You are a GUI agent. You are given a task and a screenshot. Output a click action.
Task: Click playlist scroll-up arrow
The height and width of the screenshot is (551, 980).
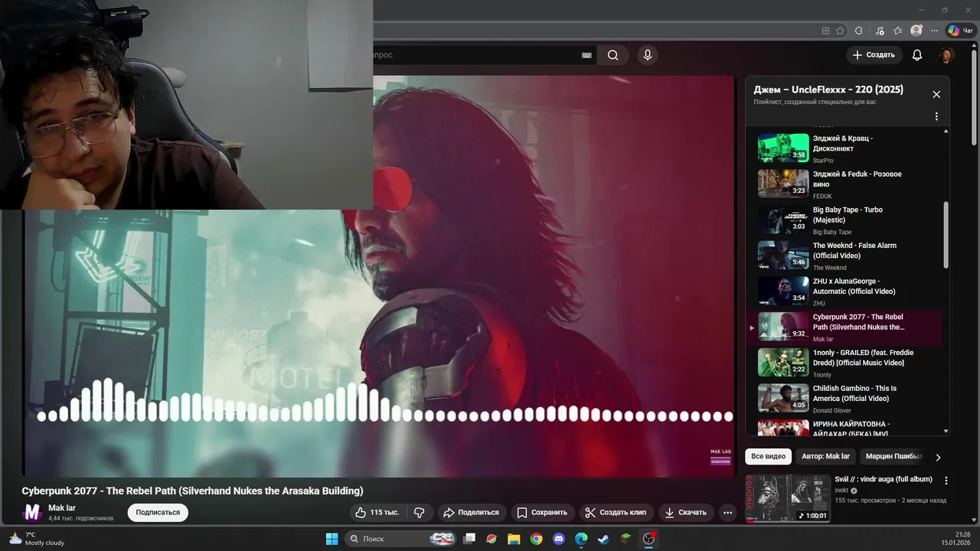(946, 132)
